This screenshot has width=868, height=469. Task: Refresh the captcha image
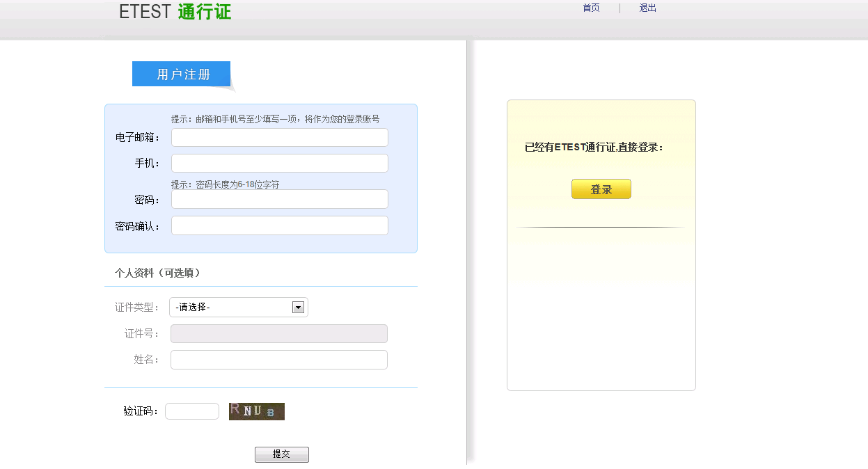(256, 411)
